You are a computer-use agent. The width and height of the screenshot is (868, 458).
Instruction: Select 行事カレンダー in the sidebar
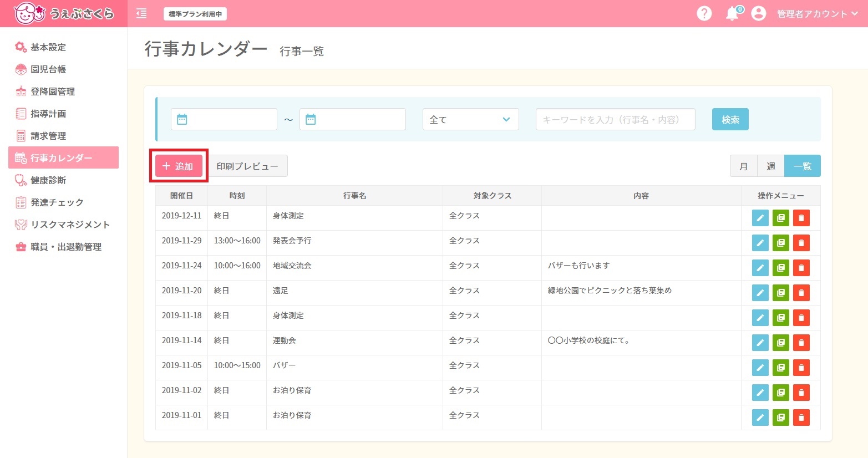[63, 157]
